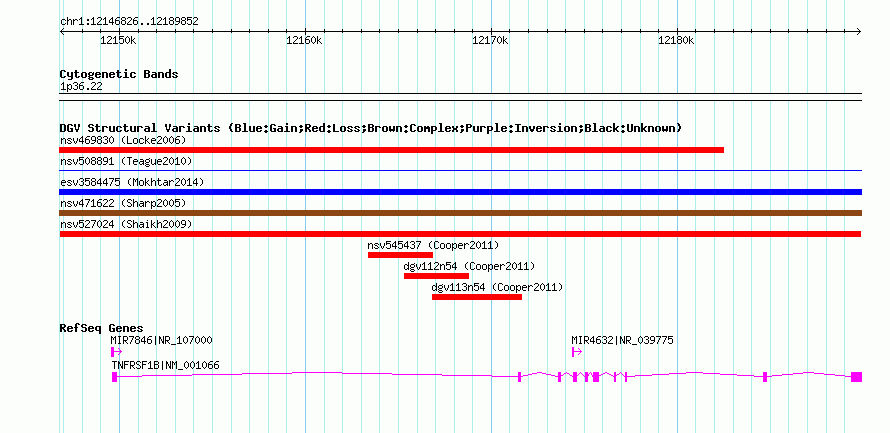This screenshot has height=433, width=890.
Task: Select the thick blue esv3584475 gain bar
Action: coord(460,192)
